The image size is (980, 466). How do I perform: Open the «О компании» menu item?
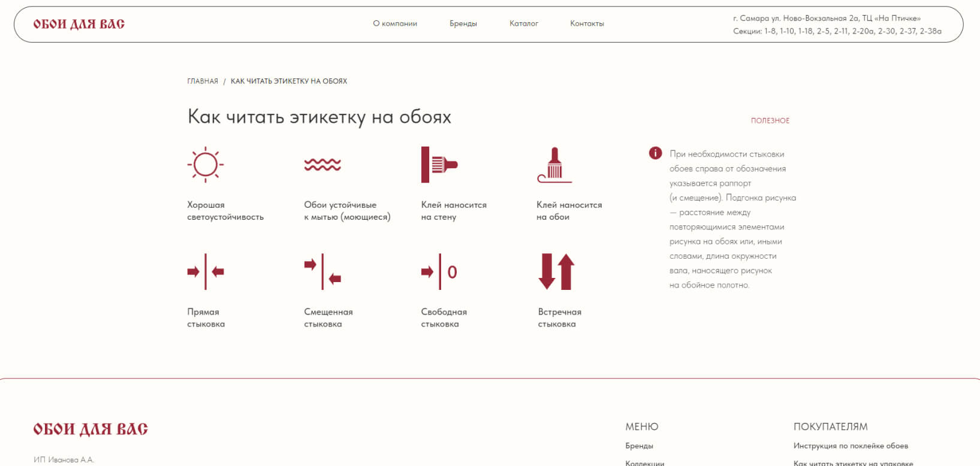pyautogui.click(x=395, y=23)
